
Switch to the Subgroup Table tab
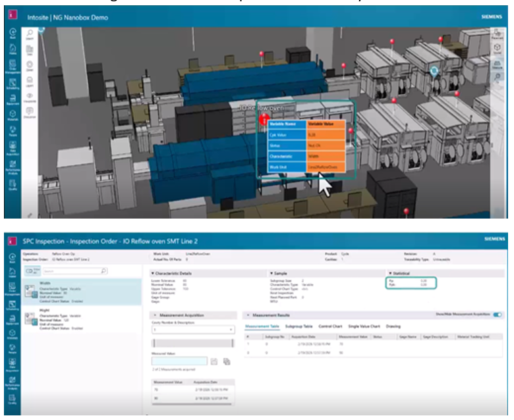299,327
